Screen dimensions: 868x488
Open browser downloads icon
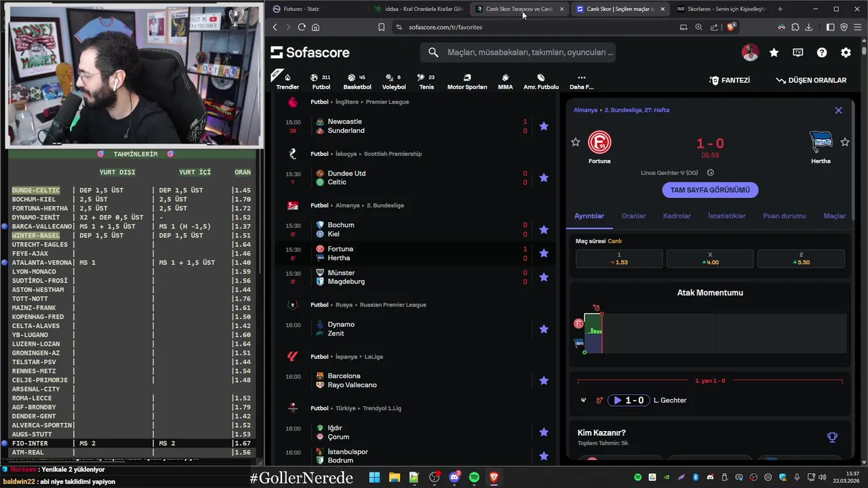[808, 27]
